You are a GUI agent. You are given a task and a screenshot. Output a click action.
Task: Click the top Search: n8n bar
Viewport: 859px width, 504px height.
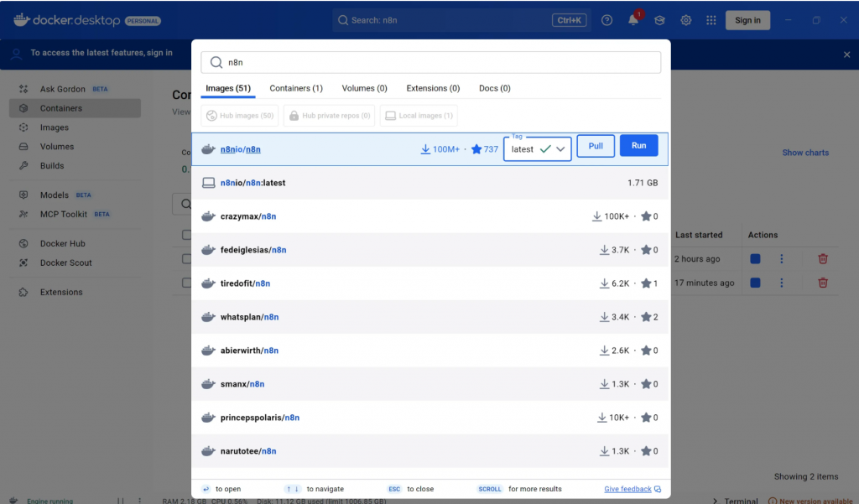[x=461, y=20]
